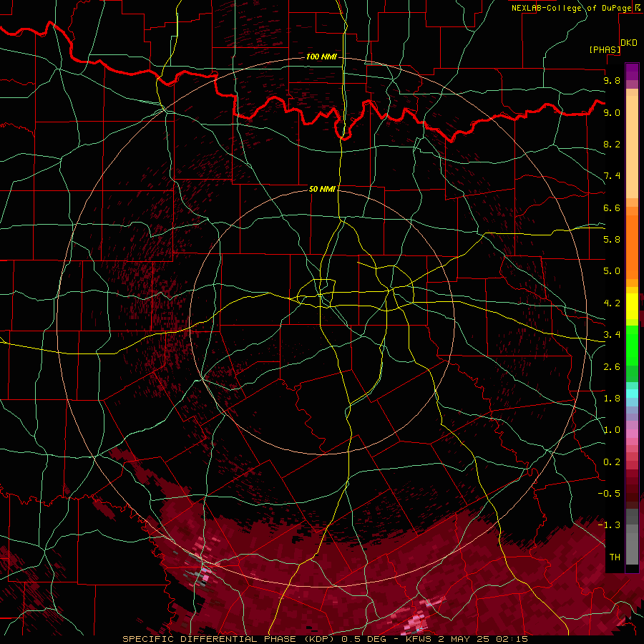The image size is (644, 644).
Task: Select the 7.4 scale value
Action: tap(612, 176)
